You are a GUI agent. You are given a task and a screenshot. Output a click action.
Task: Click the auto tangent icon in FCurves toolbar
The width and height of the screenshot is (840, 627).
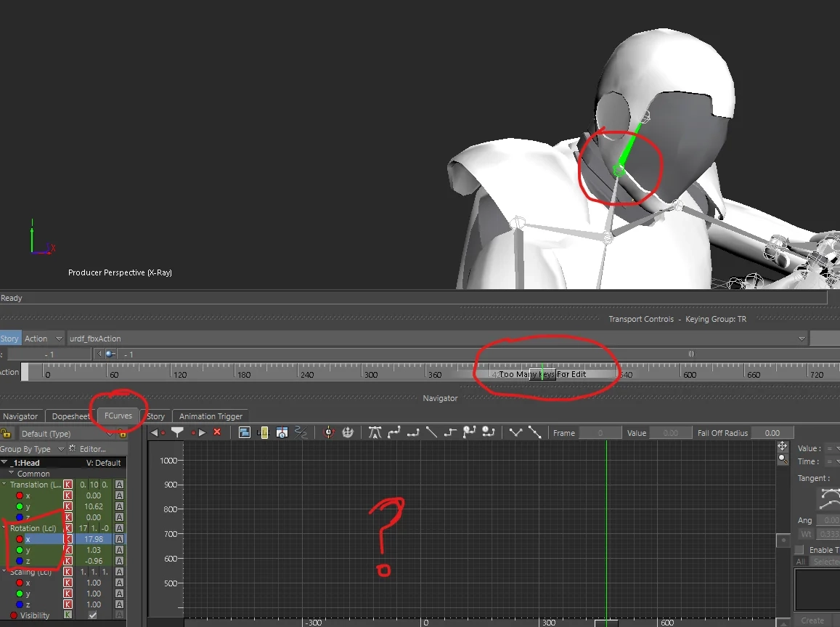coord(375,432)
